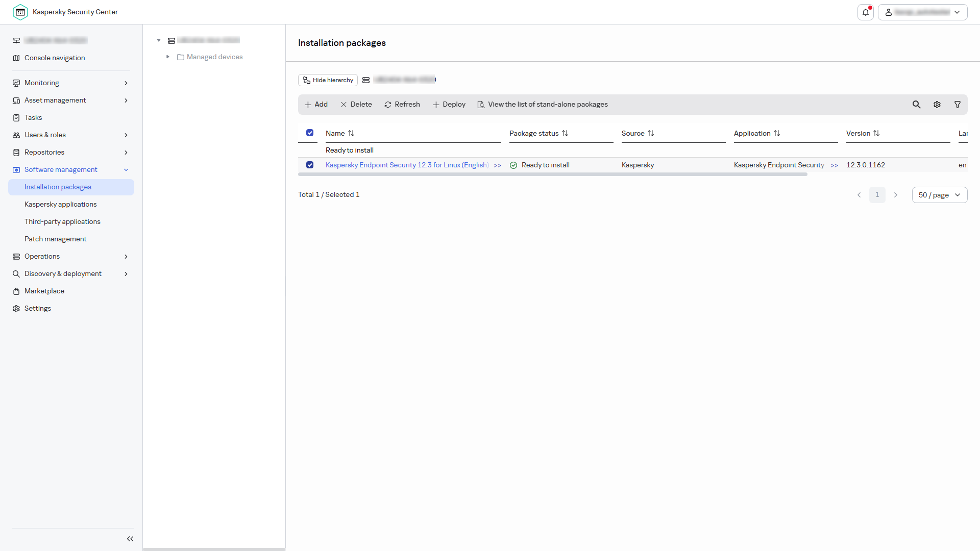Click the hierarchy panel horizontal scrollbar
This screenshot has width=980, height=551.
(214, 549)
